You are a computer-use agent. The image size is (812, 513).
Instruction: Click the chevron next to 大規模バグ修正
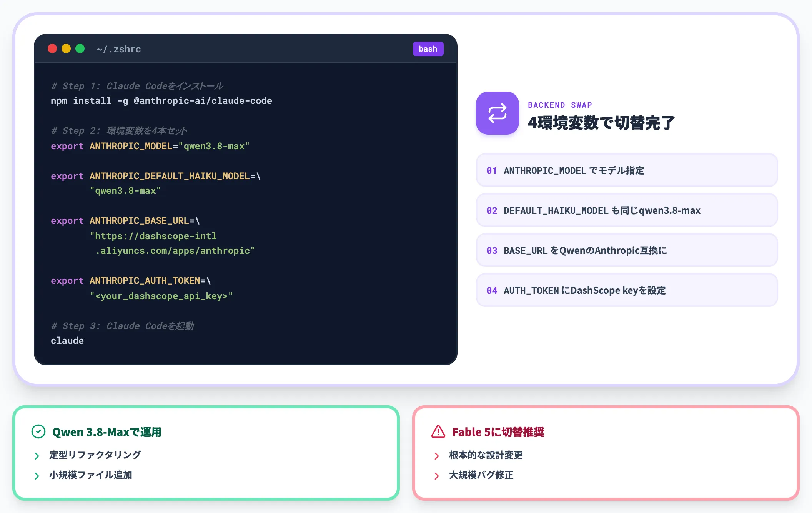click(x=437, y=476)
